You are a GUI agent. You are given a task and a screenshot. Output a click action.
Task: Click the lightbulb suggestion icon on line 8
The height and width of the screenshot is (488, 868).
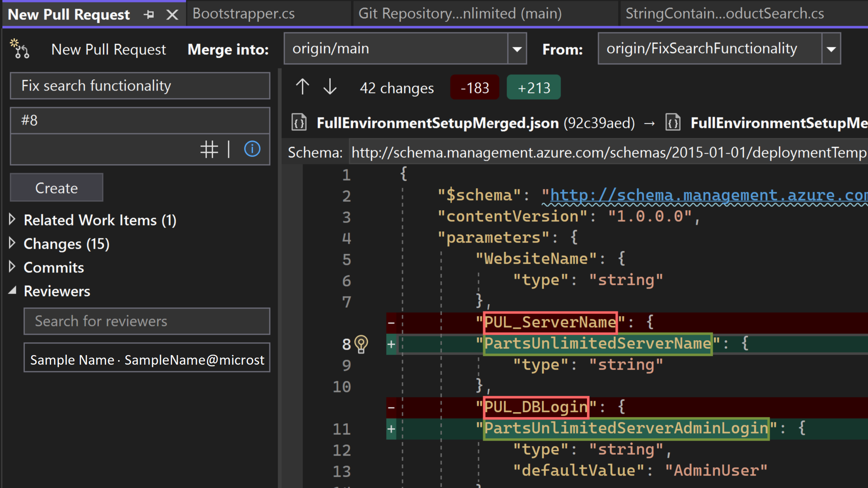click(x=361, y=344)
